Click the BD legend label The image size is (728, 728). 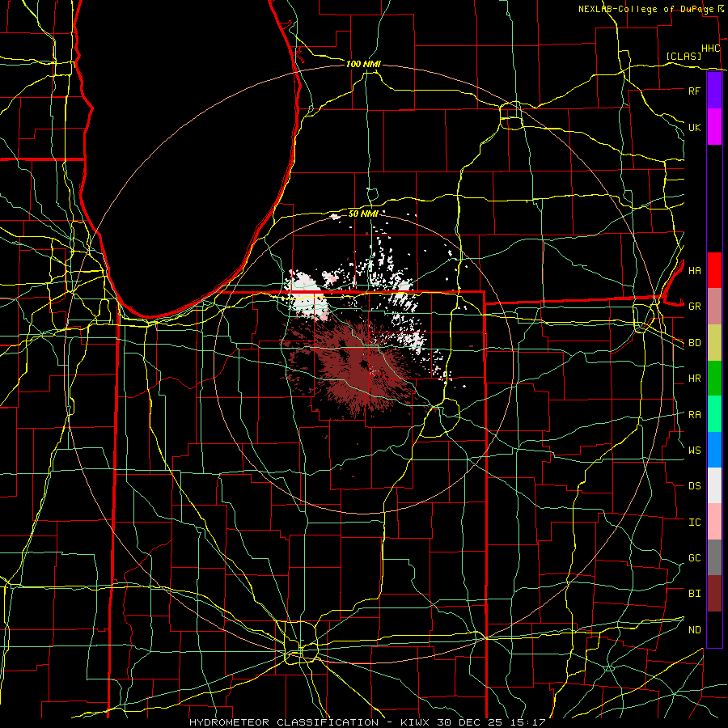pos(694,343)
